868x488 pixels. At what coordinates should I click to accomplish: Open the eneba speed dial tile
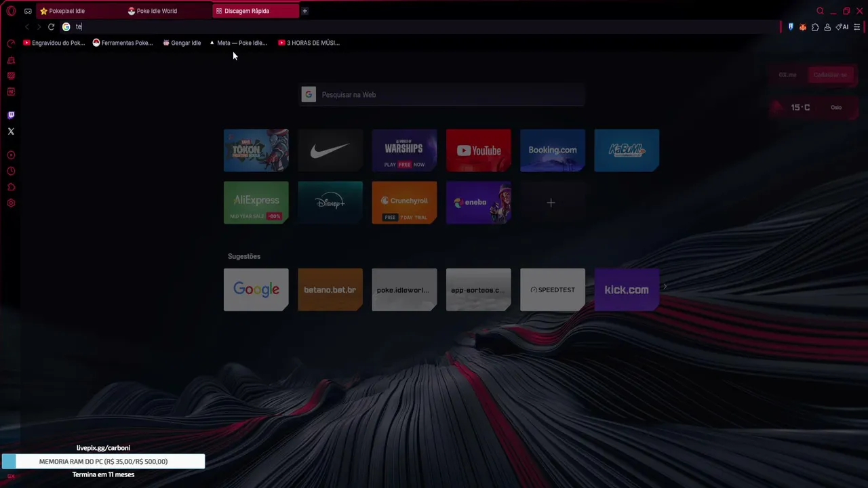(x=479, y=202)
